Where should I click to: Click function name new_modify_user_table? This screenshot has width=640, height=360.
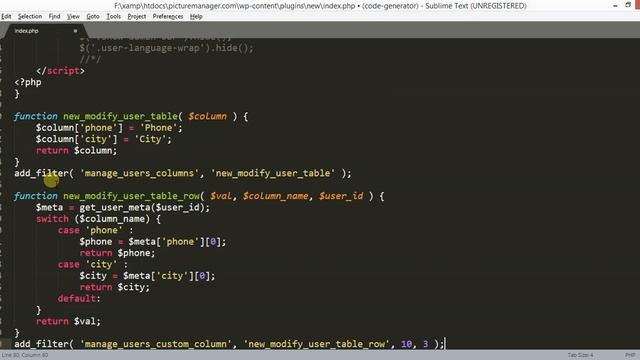click(x=120, y=116)
